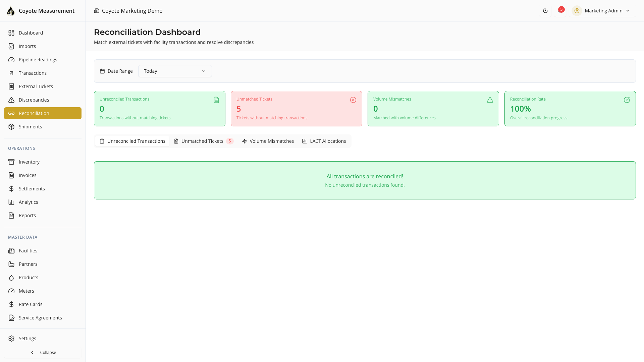This screenshot has width=644, height=362.
Task: Collapse the sidebar navigation
Action: click(x=43, y=352)
